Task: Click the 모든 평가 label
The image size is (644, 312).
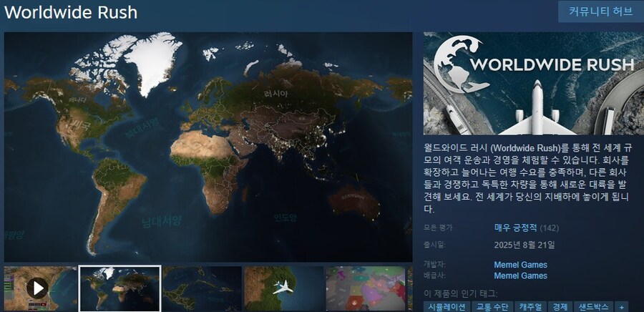Action: [x=437, y=228]
